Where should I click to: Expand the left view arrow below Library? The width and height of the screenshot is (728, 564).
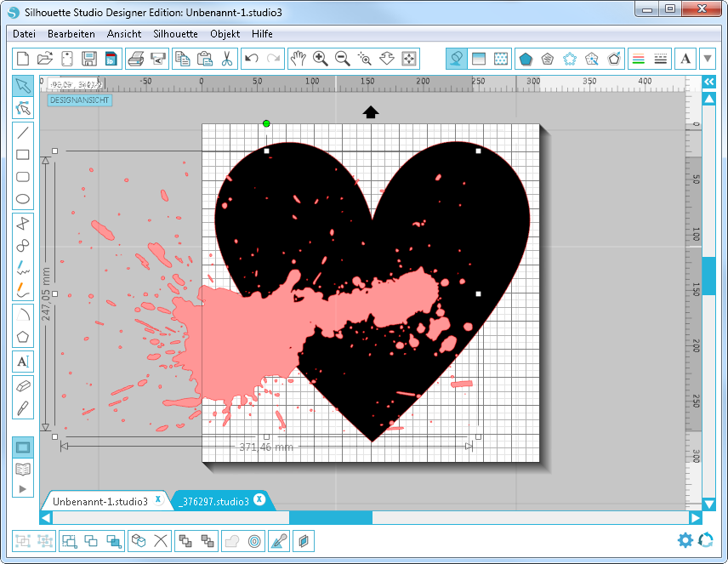pyautogui.click(x=23, y=489)
